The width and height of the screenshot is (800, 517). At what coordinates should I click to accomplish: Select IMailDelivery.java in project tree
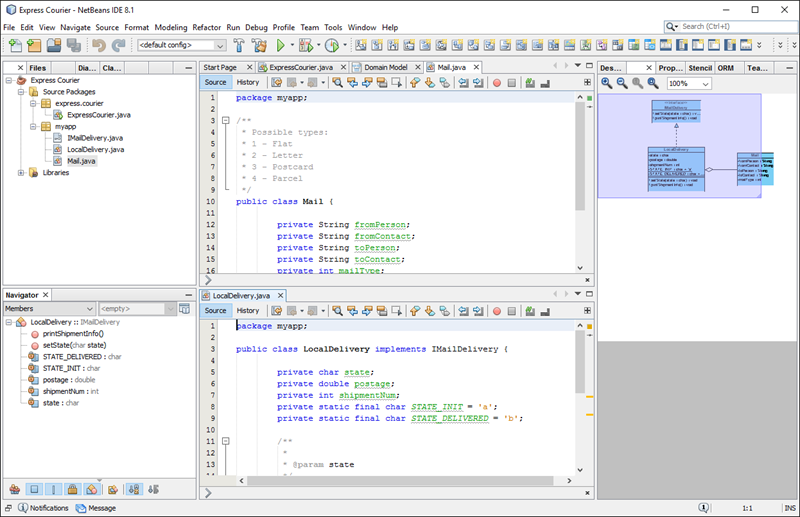95,138
